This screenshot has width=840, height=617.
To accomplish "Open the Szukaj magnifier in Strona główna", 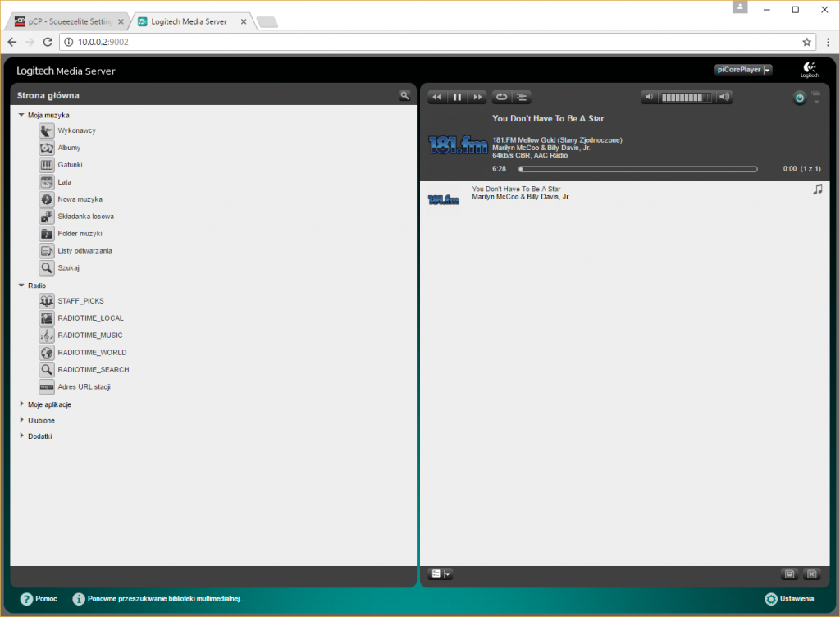I will (47, 267).
